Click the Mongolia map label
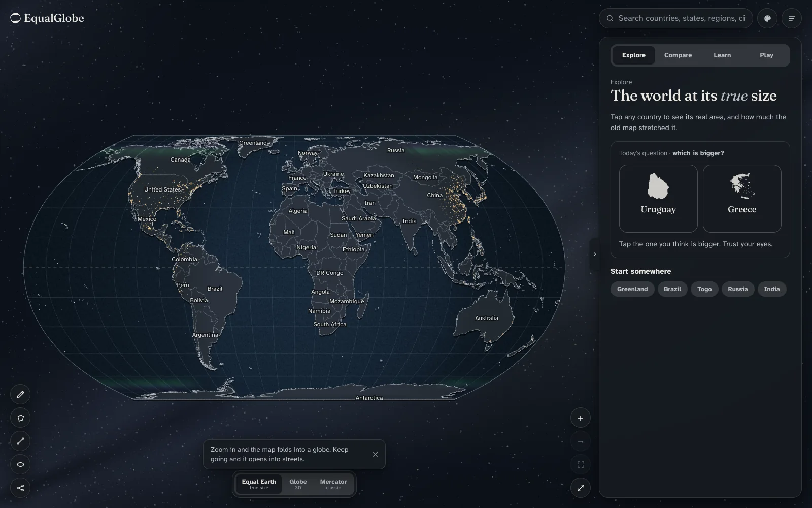This screenshot has width=812, height=508. tap(425, 177)
